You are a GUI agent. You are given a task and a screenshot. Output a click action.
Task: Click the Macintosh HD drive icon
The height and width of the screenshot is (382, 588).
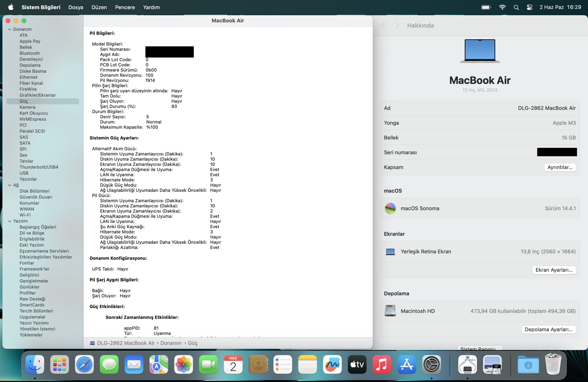390,311
